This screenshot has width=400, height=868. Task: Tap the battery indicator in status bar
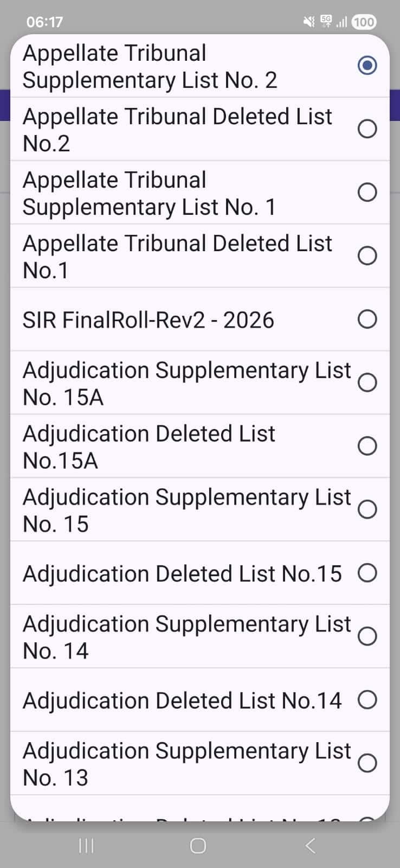[x=364, y=22]
